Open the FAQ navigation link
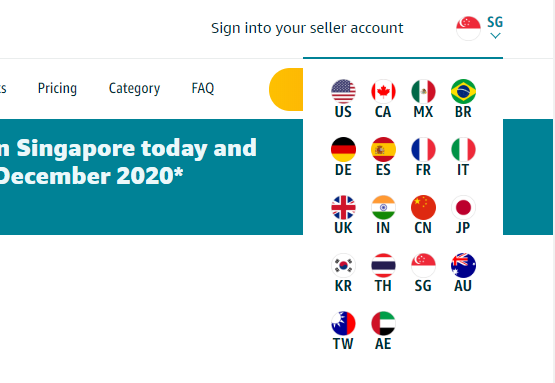This screenshot has height=383, width=555. tap(202, 88)
